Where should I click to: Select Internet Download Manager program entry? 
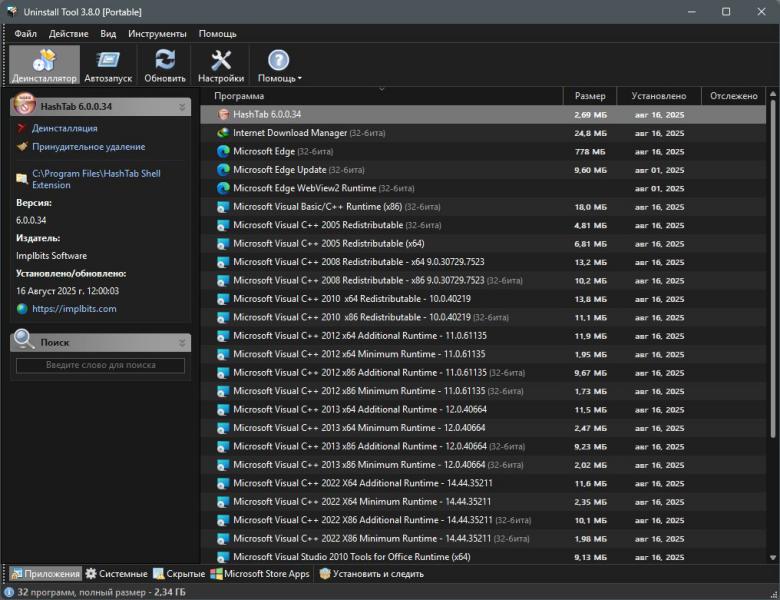[x=290, y=133]
